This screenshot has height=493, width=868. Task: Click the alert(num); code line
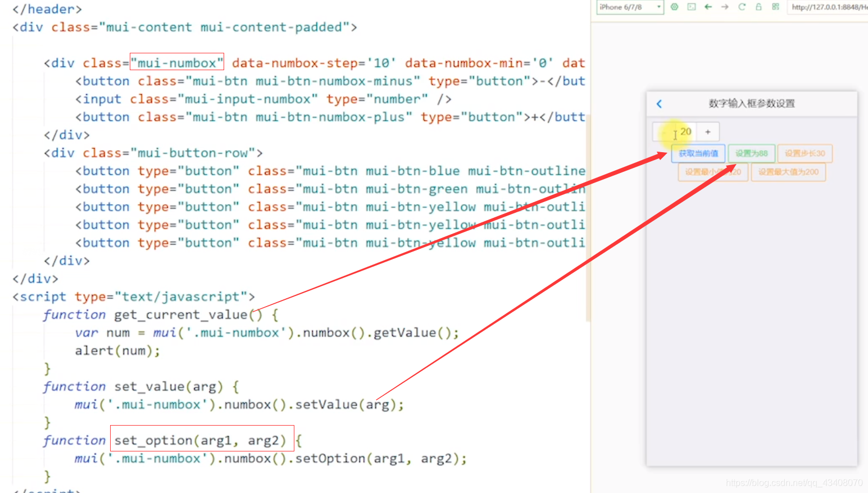(117, 350)
